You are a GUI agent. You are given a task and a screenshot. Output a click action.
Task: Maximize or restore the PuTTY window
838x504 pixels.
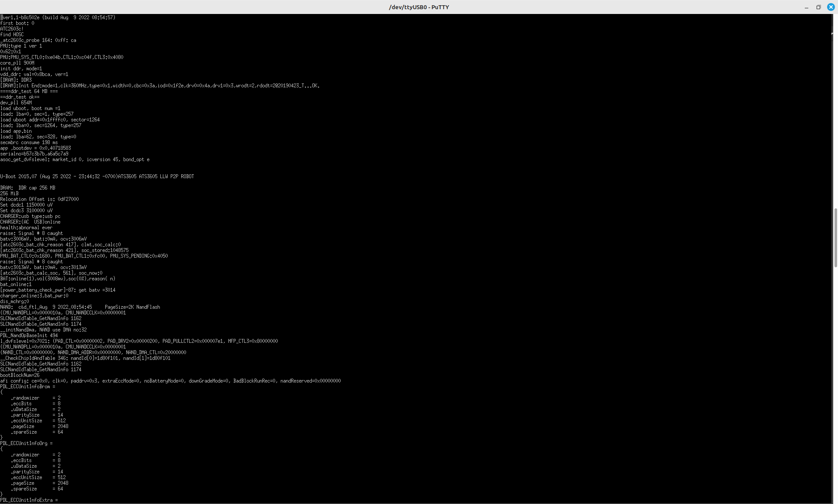click(818, 7)
